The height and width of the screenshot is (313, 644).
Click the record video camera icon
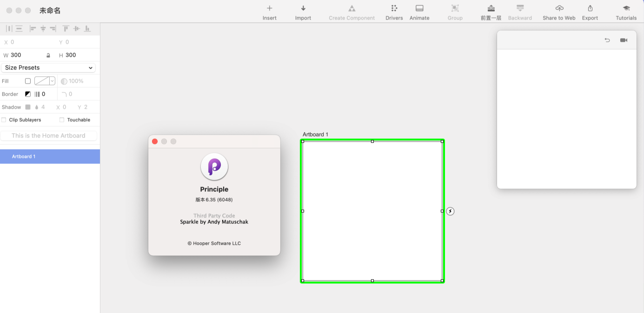[624, 40]
